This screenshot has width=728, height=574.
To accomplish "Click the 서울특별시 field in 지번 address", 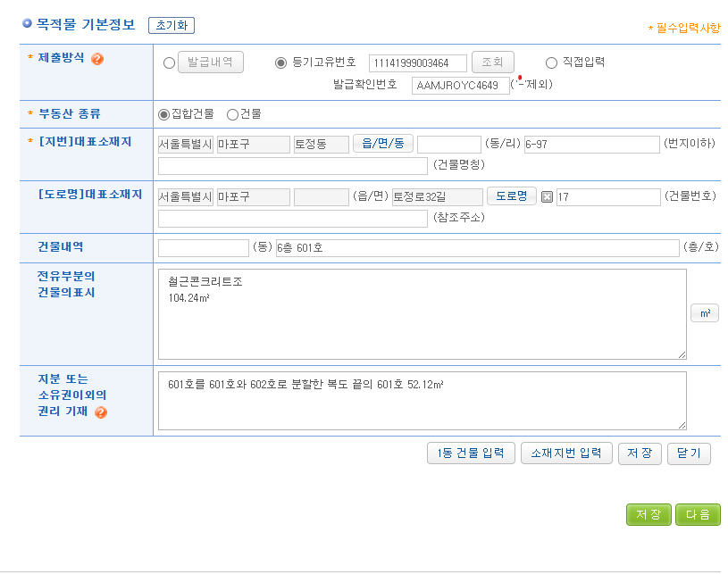I will pos(186,145).
